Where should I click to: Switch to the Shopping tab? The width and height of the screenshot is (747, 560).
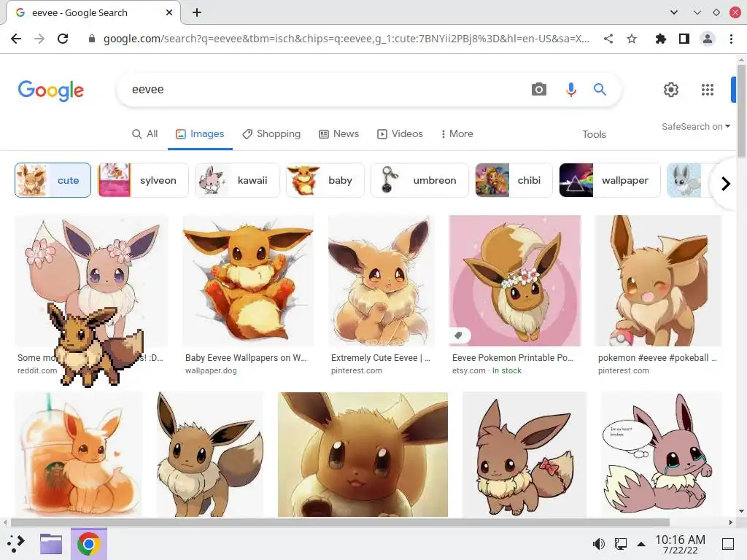click(271, 134)
